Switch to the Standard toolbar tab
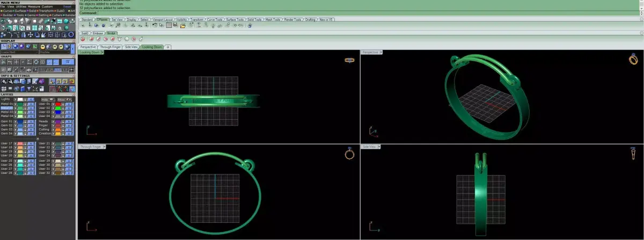The width and height of the screenshot is (644, 240). click(x=87, y=19)
